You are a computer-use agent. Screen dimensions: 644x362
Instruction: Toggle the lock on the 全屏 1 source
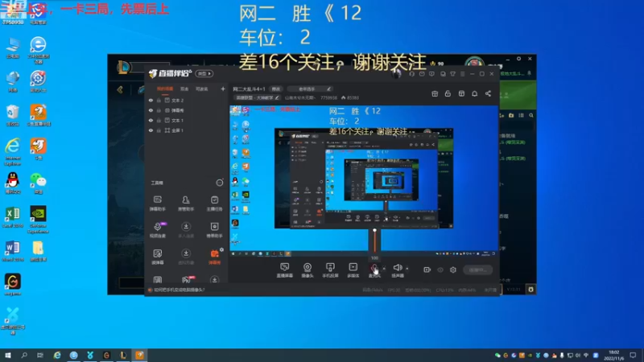[x=159, y=130]
